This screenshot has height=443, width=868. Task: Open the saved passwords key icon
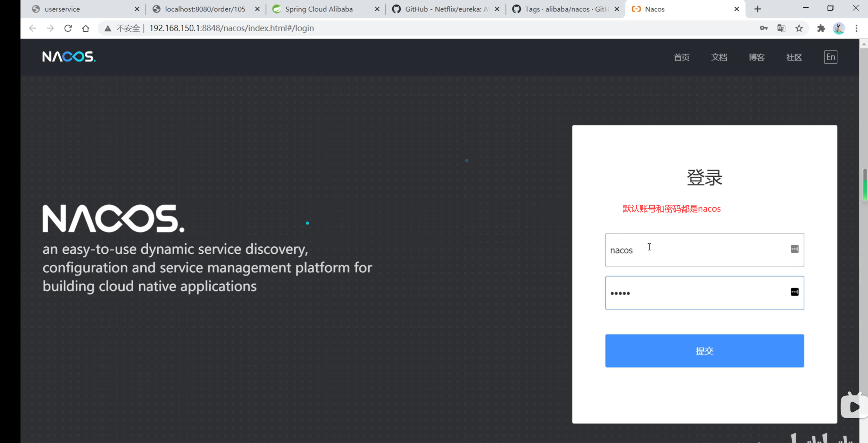click(763, 28)
